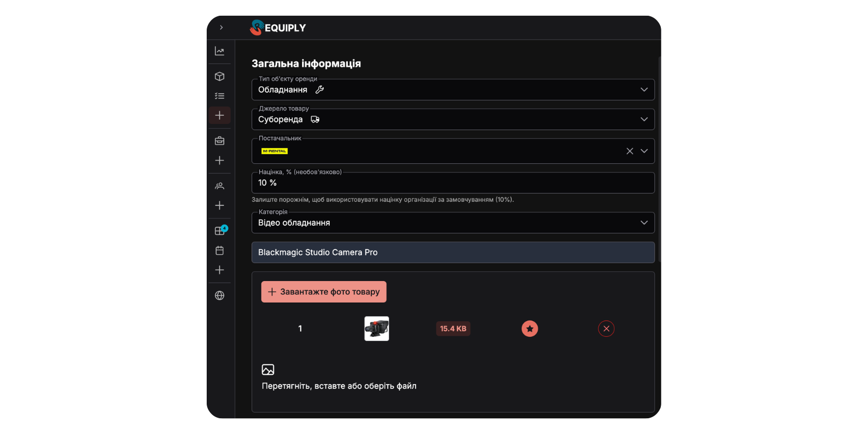Clear the M-RENTAL supplier selection
Image resolution: width=868 pixels, height=434 pixels.
tap(630, 151)
